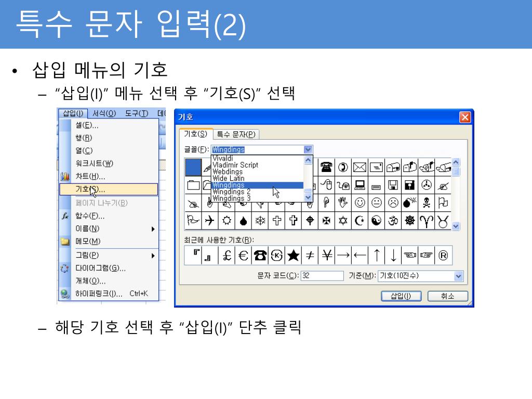Click the 삽입(I) insert button
Screen dimensions: 532x399
coord(401,296)
